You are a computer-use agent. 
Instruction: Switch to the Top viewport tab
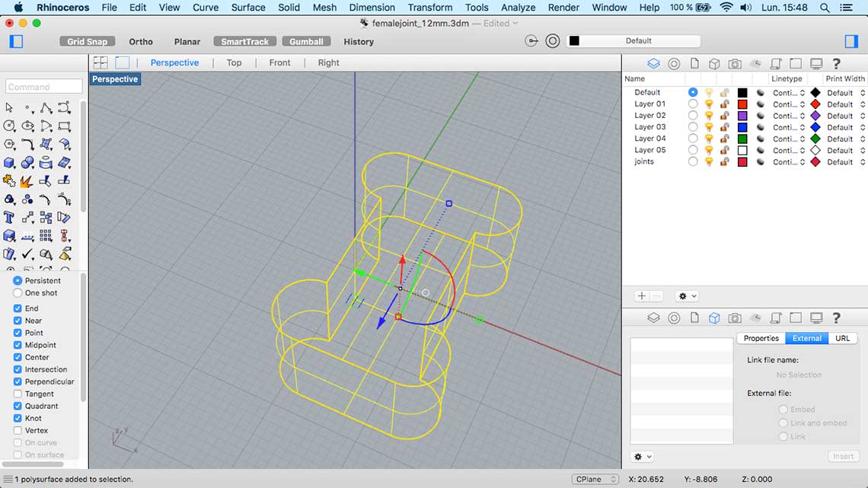(x=235, y=62)
